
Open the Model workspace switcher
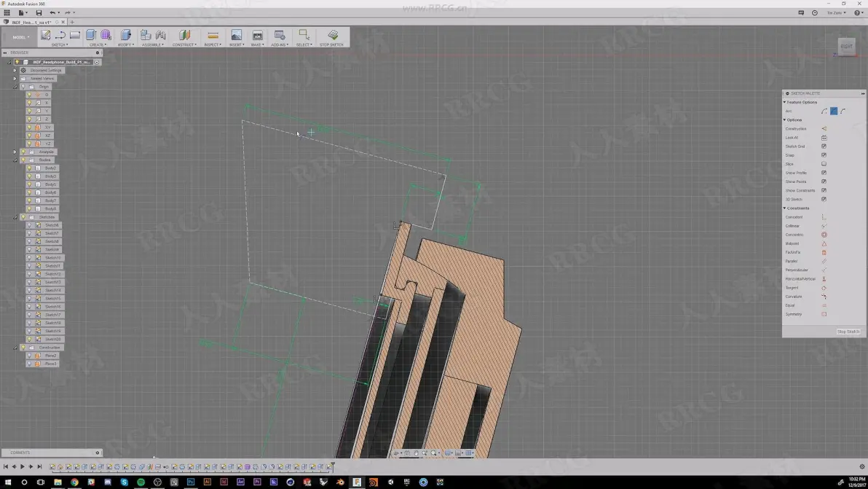[x=20, y=37]
